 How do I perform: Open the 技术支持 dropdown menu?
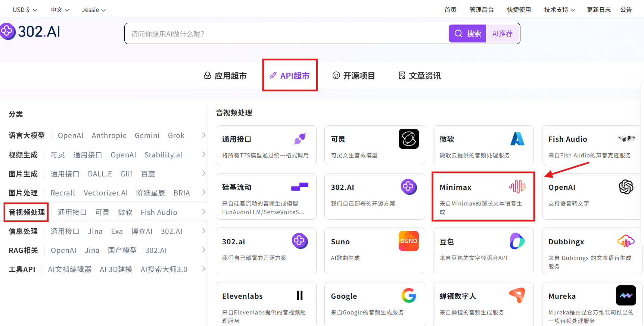(559, 10)
